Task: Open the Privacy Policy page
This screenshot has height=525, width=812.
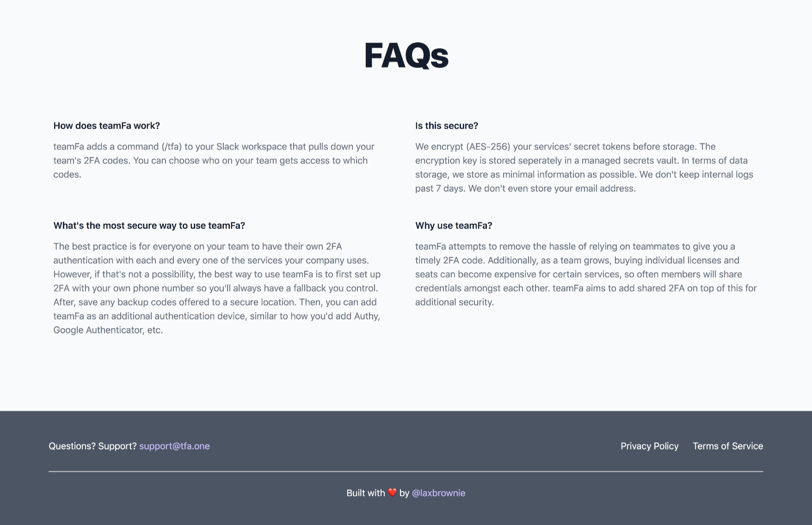Action: point(649,446)
